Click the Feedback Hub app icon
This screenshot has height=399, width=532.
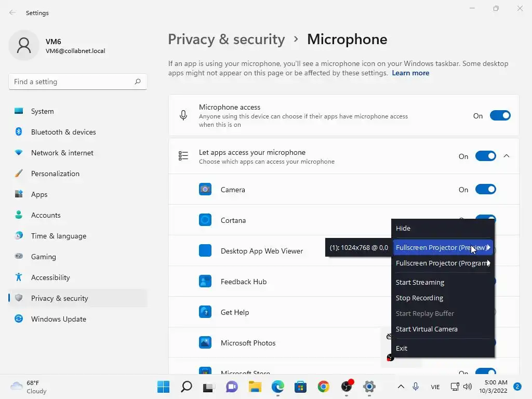click(205, 281)
